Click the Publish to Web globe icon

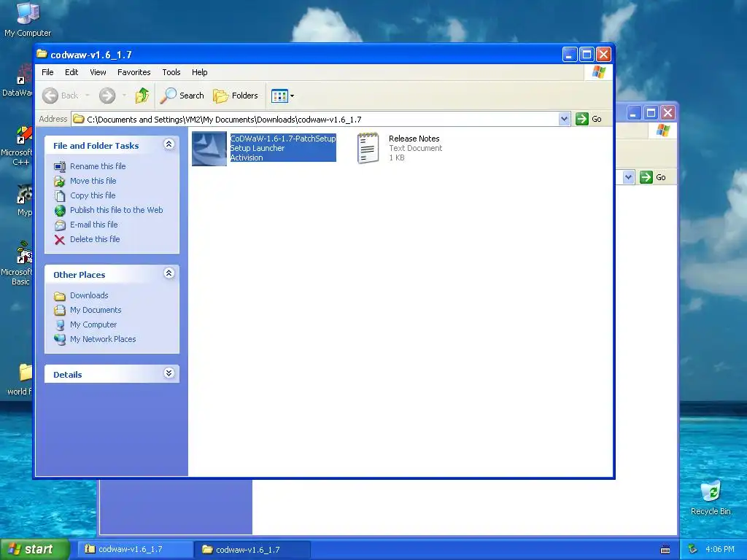point(60,211)
